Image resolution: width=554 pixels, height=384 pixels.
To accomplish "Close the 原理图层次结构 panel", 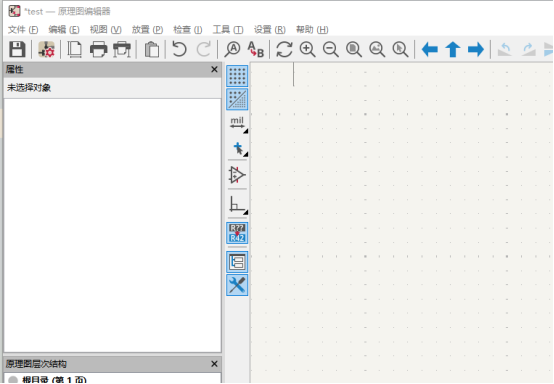I will 214,364.
